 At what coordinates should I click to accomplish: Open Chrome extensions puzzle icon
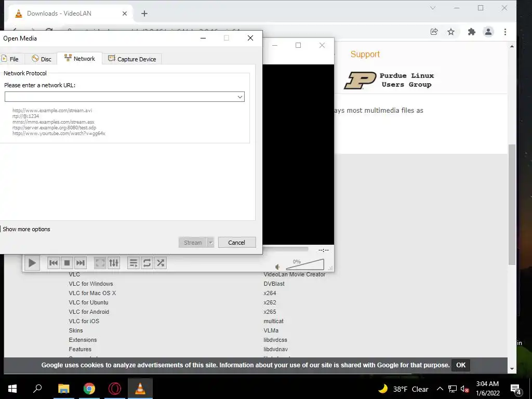472,32
